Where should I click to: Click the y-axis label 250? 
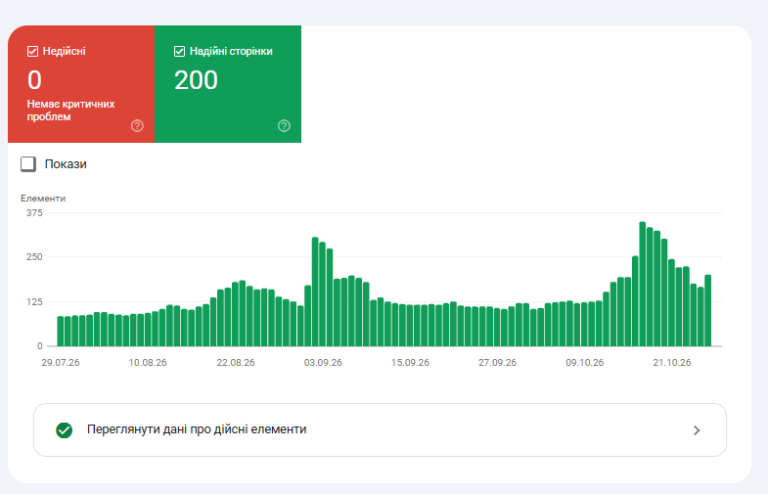tap(34, 257)
